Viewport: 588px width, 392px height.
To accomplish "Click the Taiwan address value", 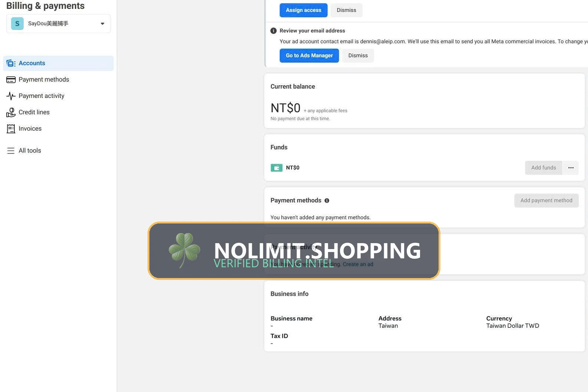I will pos(388,326).
